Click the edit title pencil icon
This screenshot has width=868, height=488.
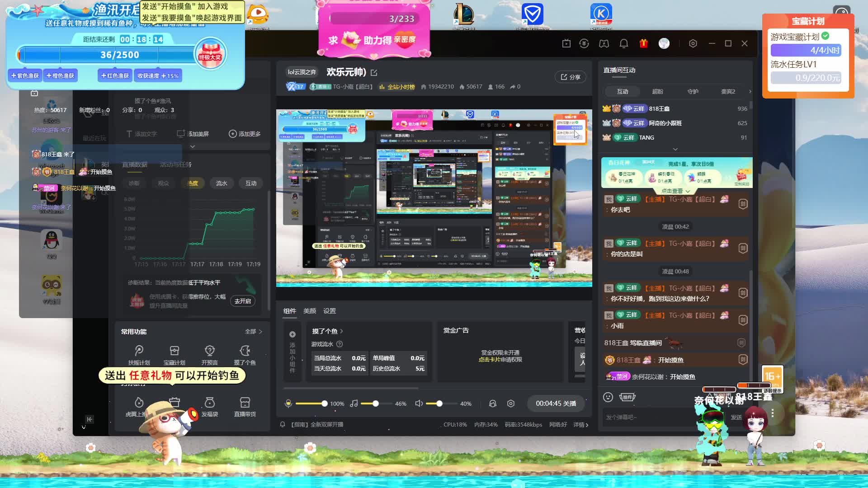tap(374, 72)
